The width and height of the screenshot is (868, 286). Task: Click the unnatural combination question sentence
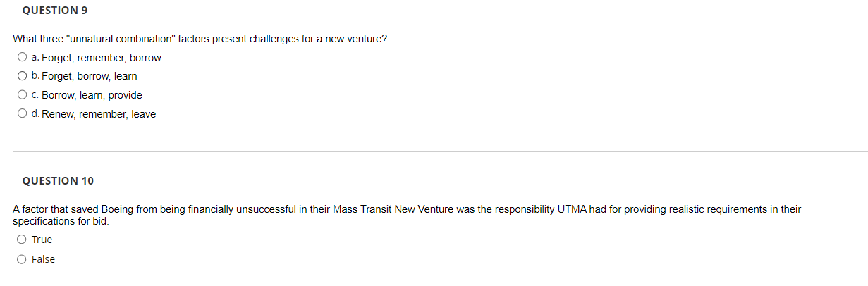pyautogui.click(x=200, y=39)
